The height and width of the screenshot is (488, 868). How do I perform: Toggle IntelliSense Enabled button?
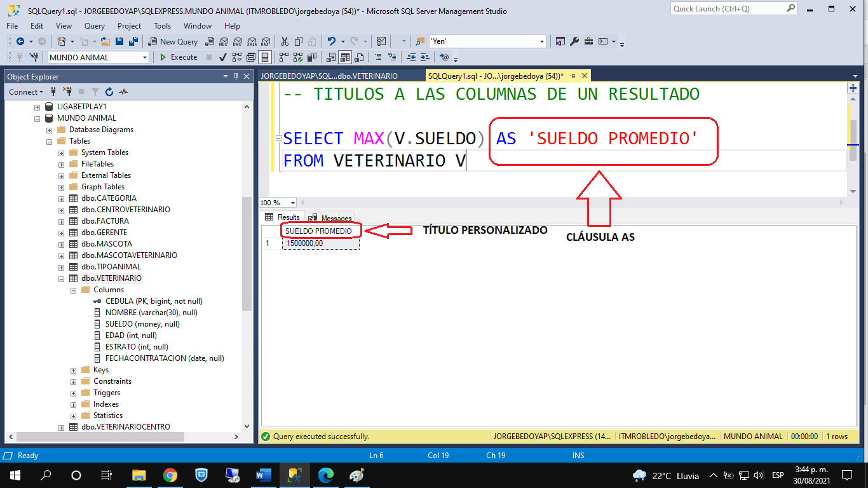[x=265, y=57]
